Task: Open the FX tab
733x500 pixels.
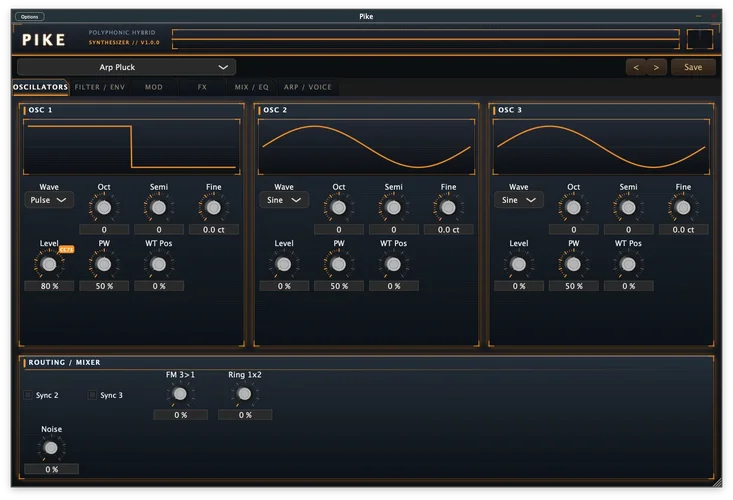Action: pyautogui.click(x=202, y=87)
